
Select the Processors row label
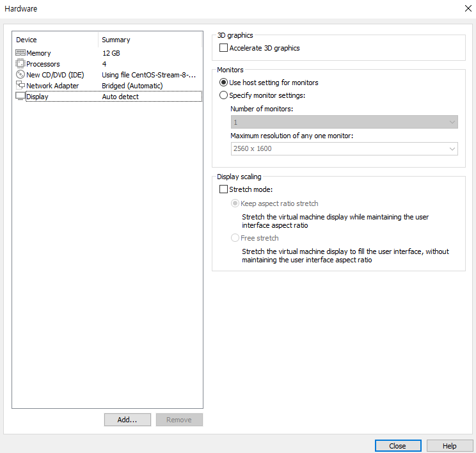point(43,64)
